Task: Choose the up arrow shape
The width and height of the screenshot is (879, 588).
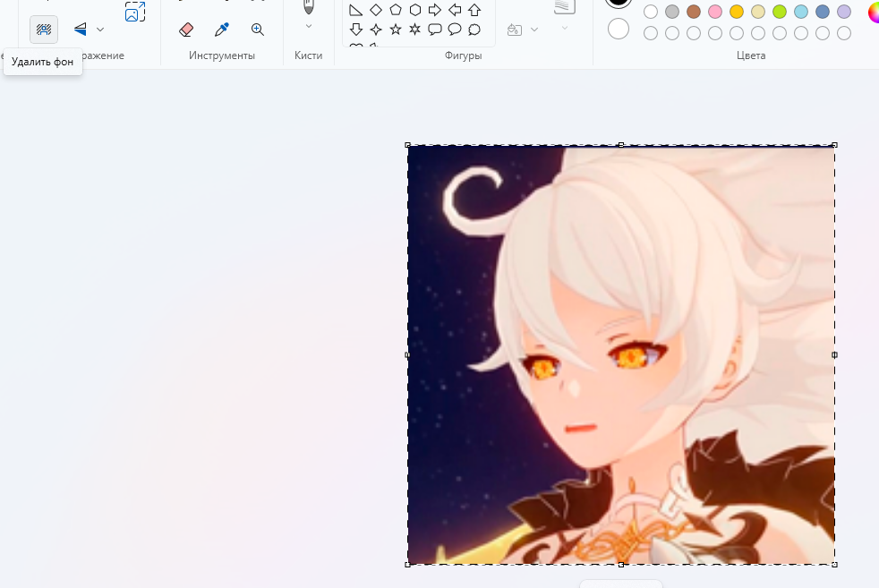Action: click(x=474, y=10)
